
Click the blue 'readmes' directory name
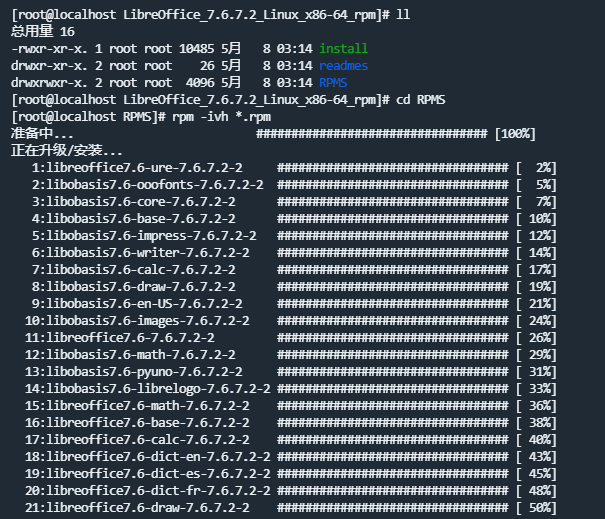[343, 66]
